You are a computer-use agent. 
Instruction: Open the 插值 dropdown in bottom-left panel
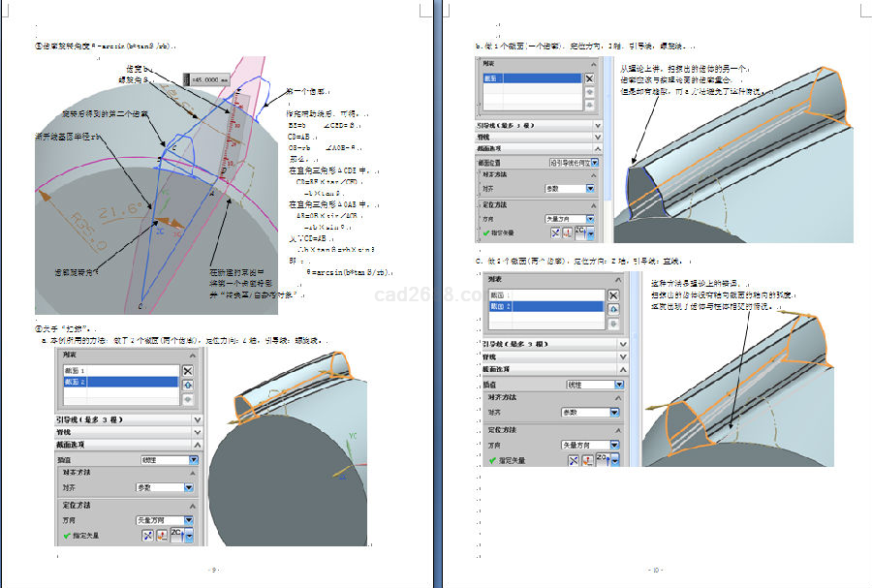[x=194, y=460]
